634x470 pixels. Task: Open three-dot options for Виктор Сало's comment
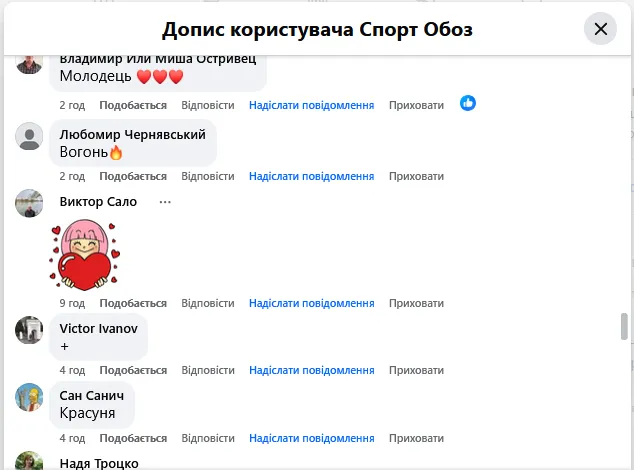click(x=165, y=202)
